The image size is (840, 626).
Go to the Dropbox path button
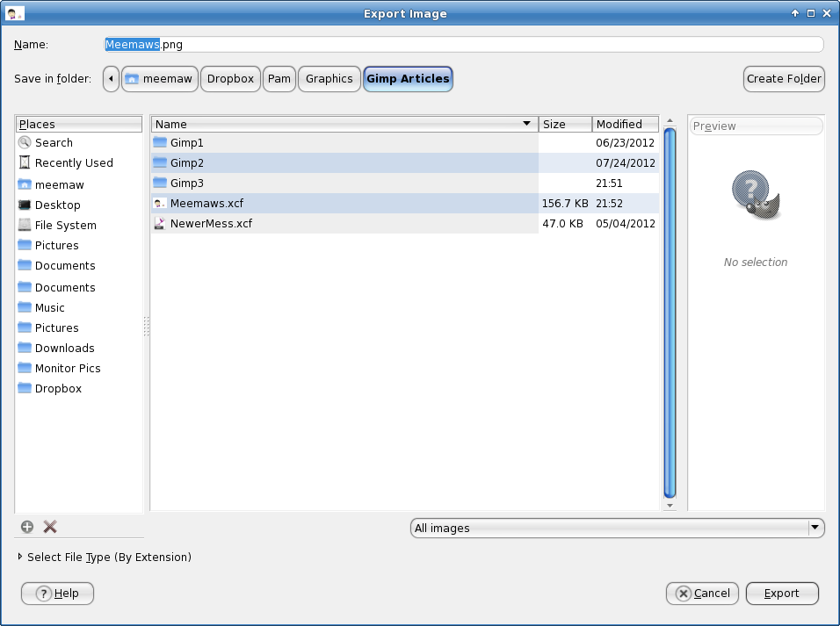click(x=230, y=79)
